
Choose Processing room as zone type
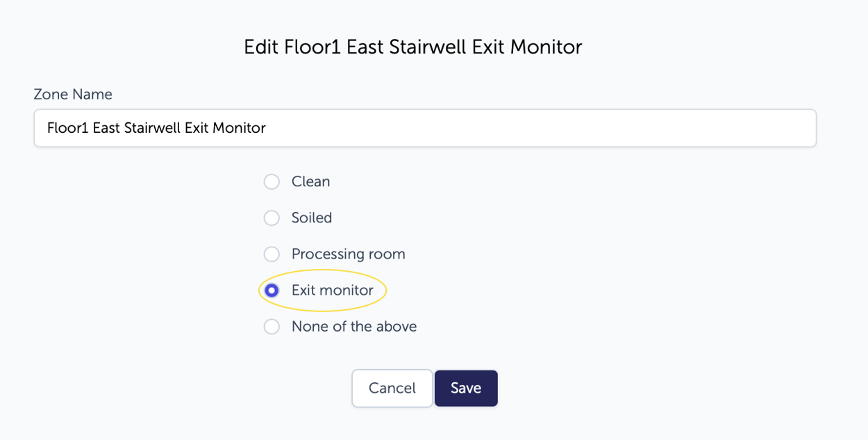pyautogui.click(x=272, y=254)
